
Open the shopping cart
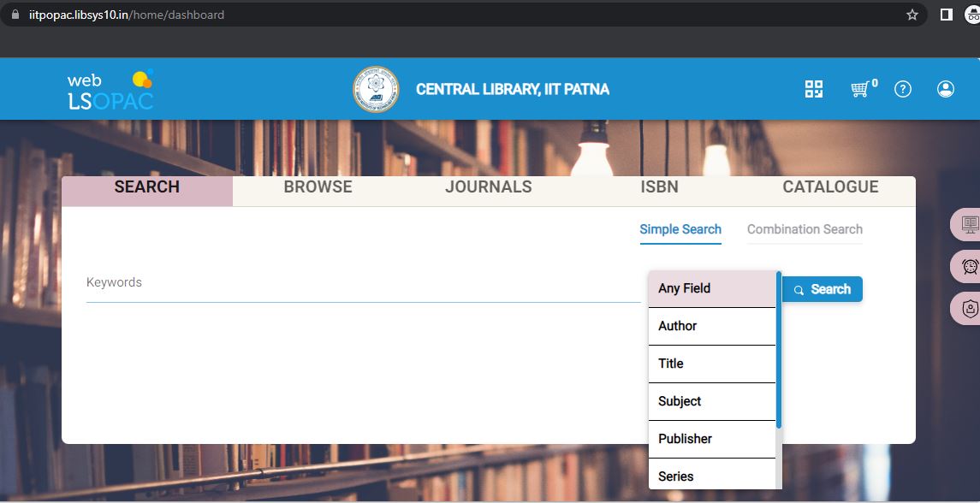[861, 90]
